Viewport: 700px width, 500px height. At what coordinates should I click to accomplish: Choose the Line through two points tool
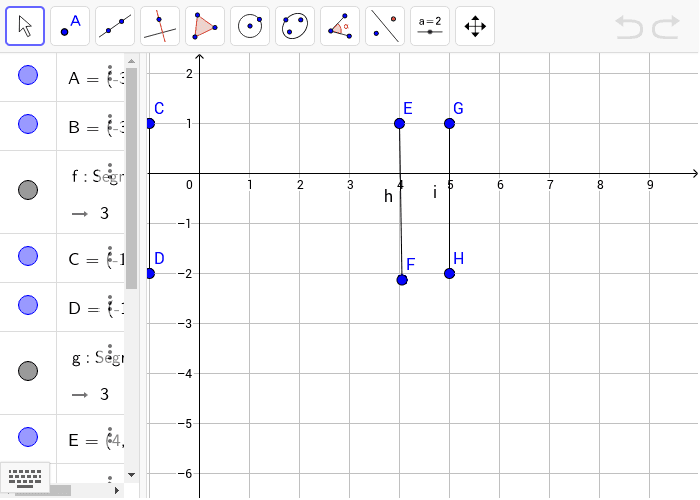click(x=115, y=26)
